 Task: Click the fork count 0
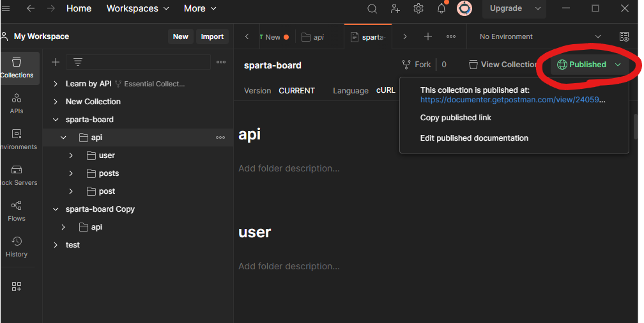[444, 65]
